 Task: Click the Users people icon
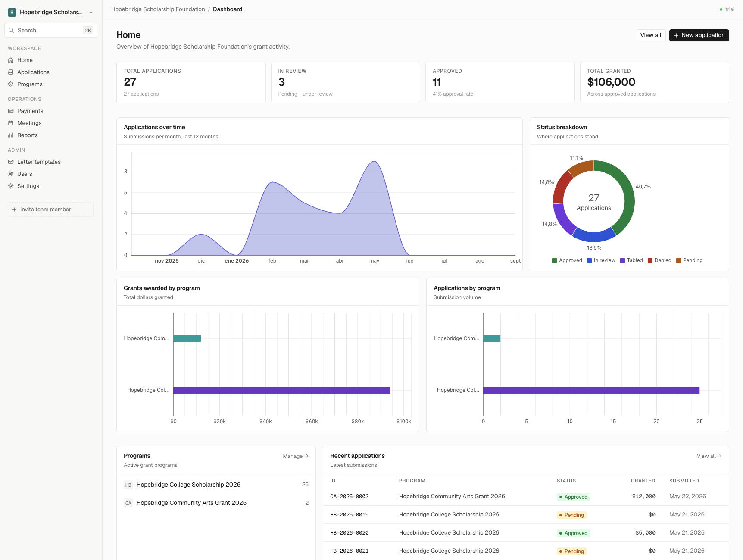[11, 174]
